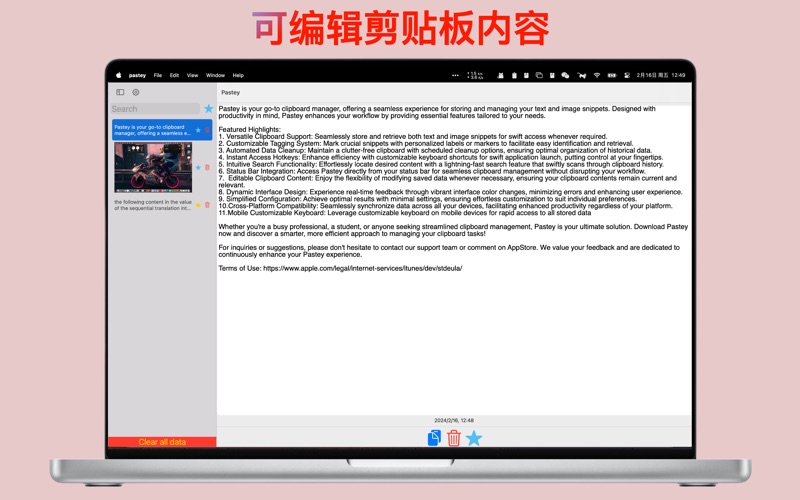The image size is (800, 500).
Task: Toggle favorite star on the selected Pastey clip
Action: (x=198, y=130)
